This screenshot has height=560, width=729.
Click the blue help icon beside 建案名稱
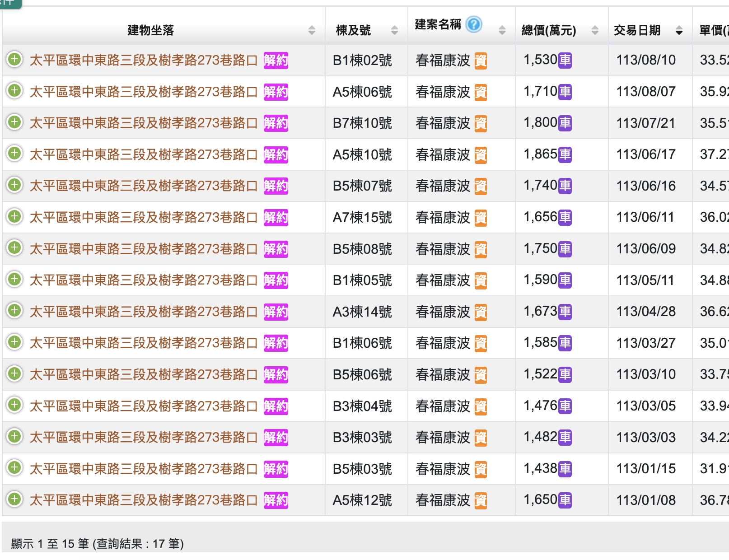(x=474, y=24)
